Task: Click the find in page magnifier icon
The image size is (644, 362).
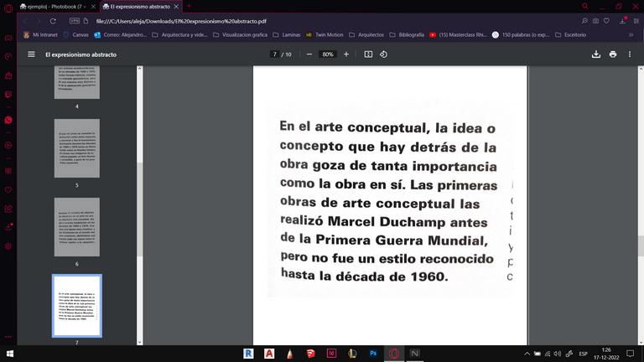Action: click(584, 21)
